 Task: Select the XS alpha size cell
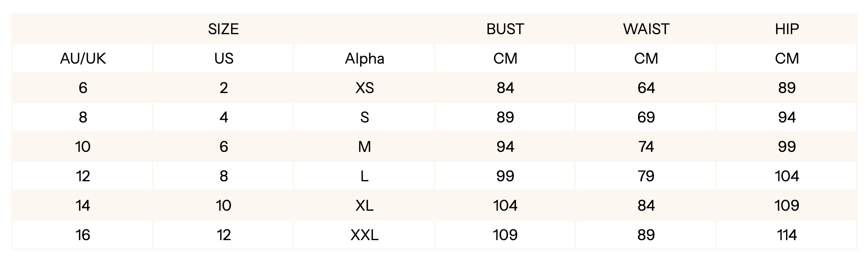(364, 88)
